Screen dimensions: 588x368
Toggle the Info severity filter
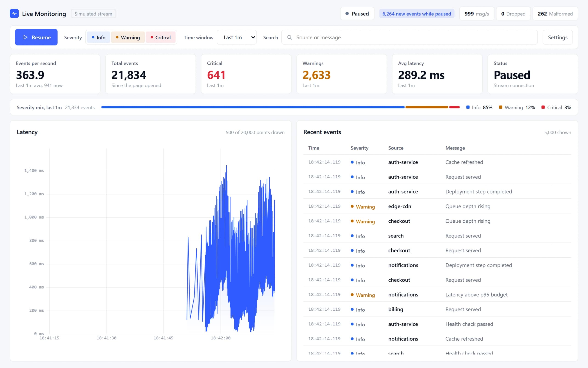pos(98,37)
